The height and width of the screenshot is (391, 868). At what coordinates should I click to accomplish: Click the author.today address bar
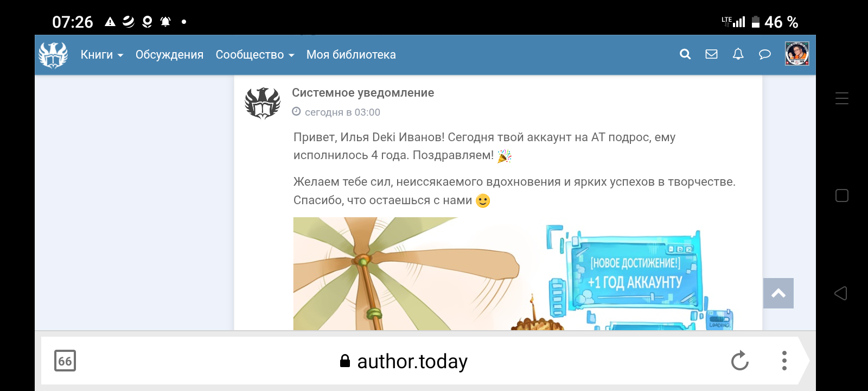pos(403,361)
